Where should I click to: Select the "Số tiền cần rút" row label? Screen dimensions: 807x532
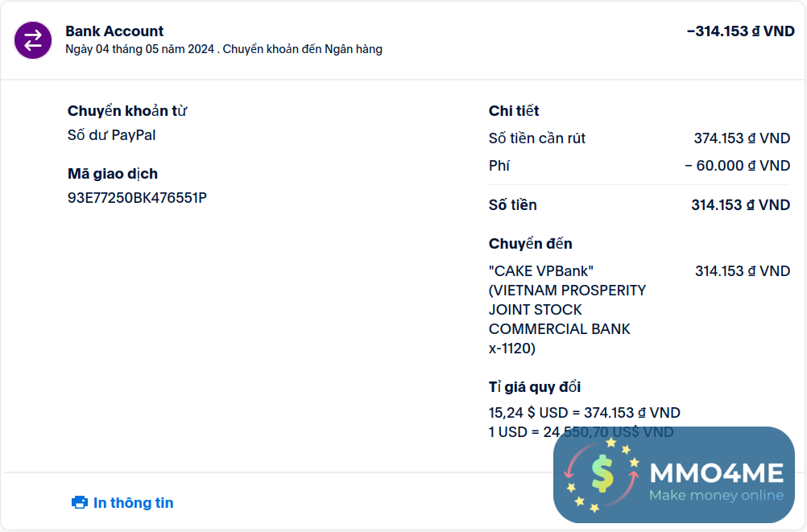[537, 138]
